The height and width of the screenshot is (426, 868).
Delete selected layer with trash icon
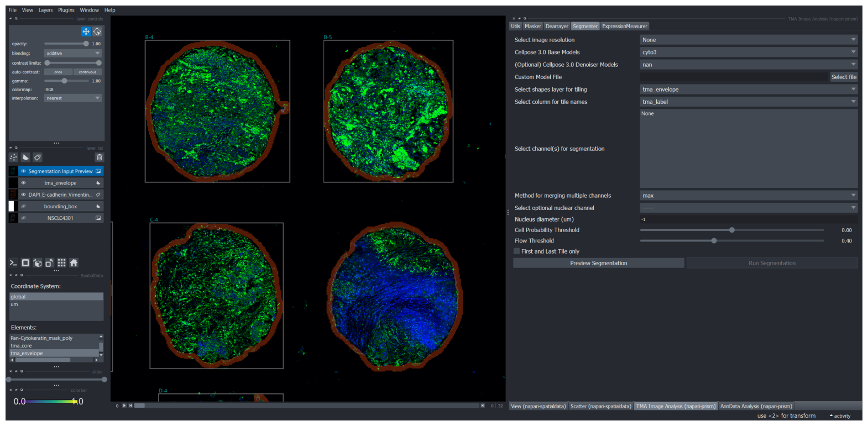click(x=100, y=157)
